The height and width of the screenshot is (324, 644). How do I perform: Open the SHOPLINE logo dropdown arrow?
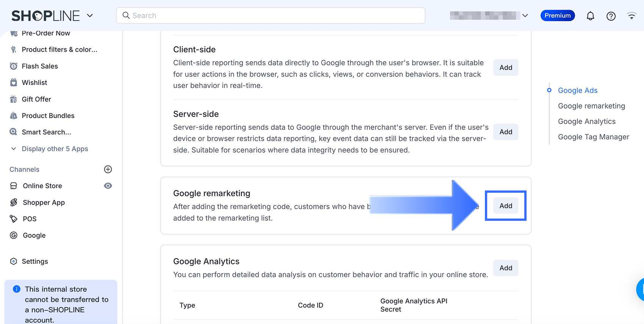[x=90, y=16]
